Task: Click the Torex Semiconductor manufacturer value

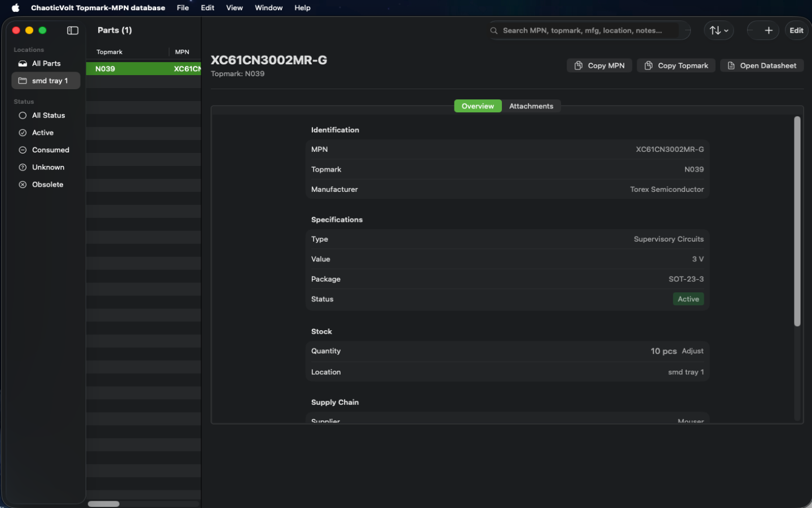Action: pos(667,190)
